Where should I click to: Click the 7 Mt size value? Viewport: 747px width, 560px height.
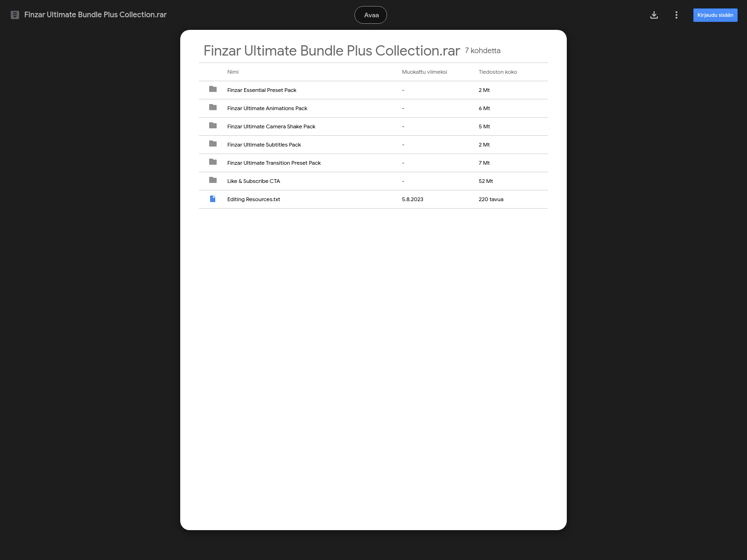pos(484,163)
